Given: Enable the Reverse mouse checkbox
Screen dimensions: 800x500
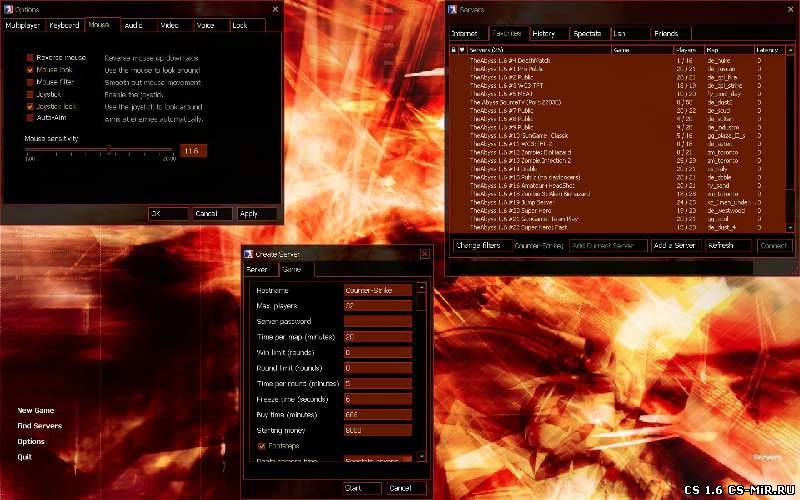Looking at the screenshot, I should pos(30,58).
